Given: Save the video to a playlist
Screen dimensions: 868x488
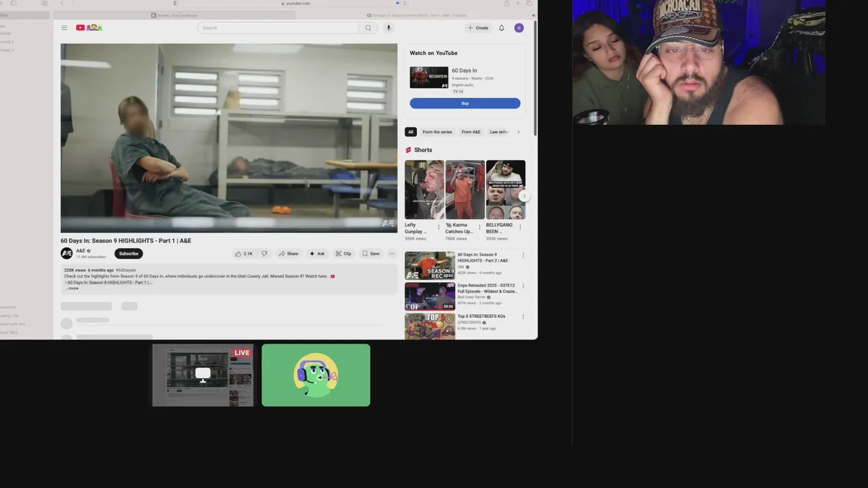Looking at the screenshot, I should (371, 253).
